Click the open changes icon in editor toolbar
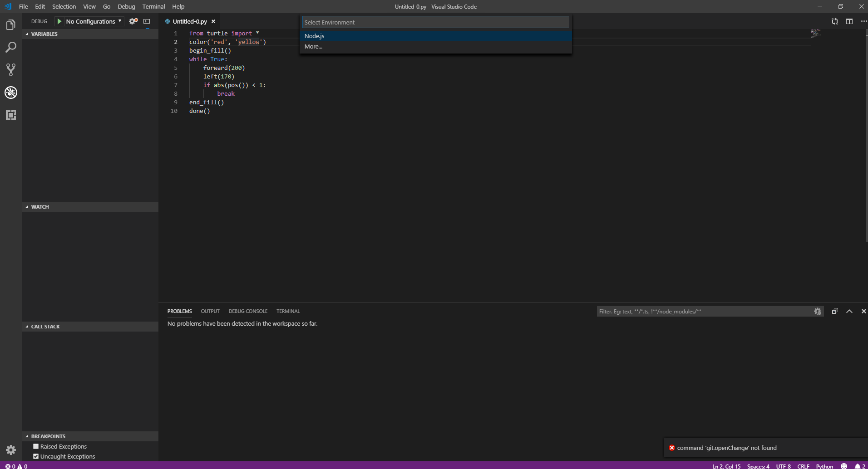This screenshot has width=868, height=469. 834,21
